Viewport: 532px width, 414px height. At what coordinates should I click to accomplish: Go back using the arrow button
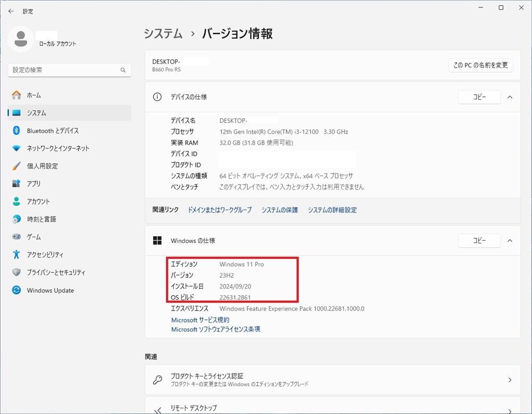point(11,11)
